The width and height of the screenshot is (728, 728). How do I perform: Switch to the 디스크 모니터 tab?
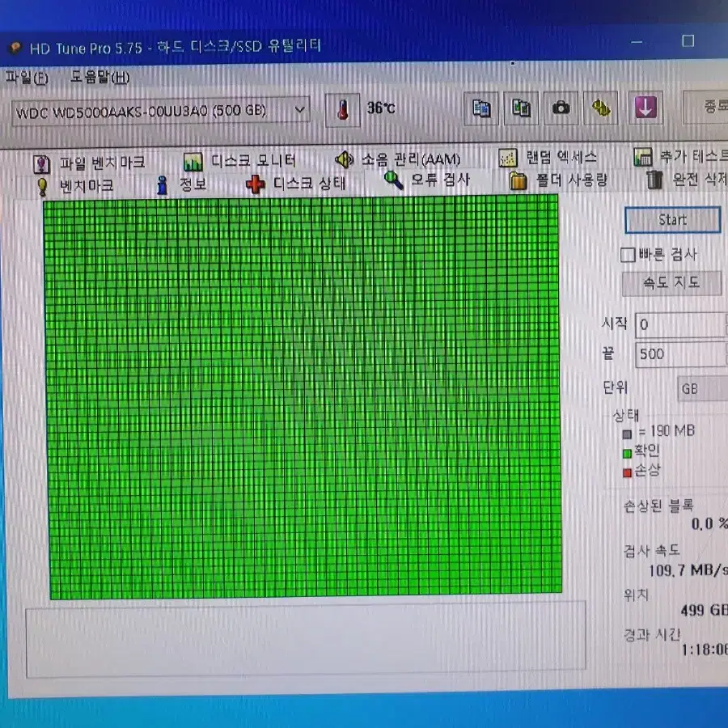(240, 161)
